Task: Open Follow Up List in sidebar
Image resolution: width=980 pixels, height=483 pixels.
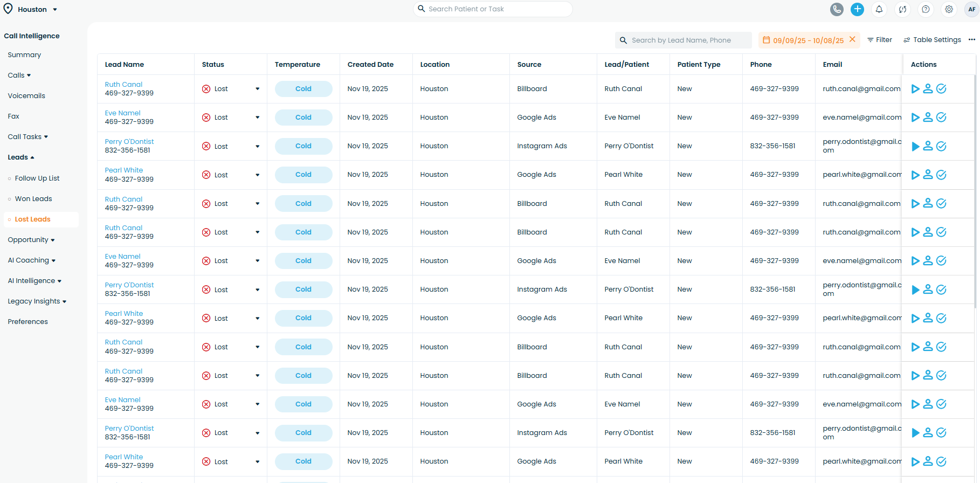Action: coord(37,178)
